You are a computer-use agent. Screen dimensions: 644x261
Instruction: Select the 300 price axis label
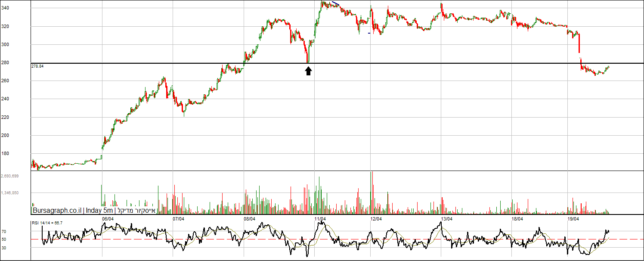click(x=5, y=44)
